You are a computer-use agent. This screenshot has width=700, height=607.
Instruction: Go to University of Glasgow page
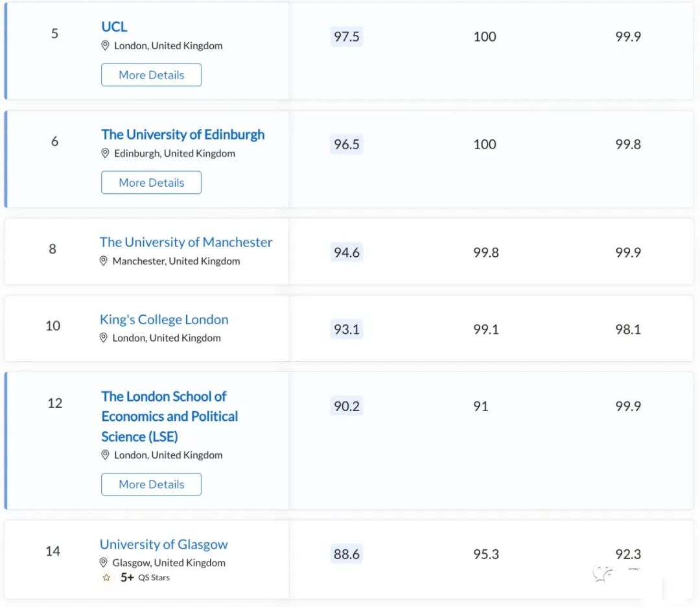164,544
